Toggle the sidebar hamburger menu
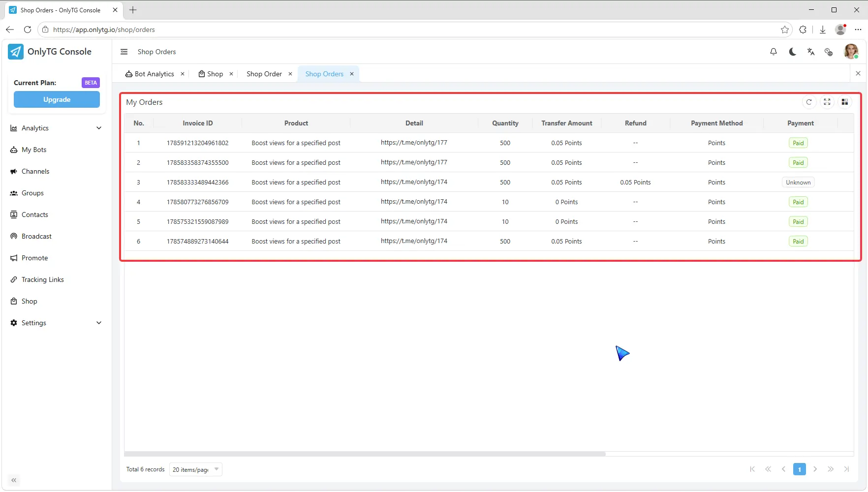 tap(124, 52)
